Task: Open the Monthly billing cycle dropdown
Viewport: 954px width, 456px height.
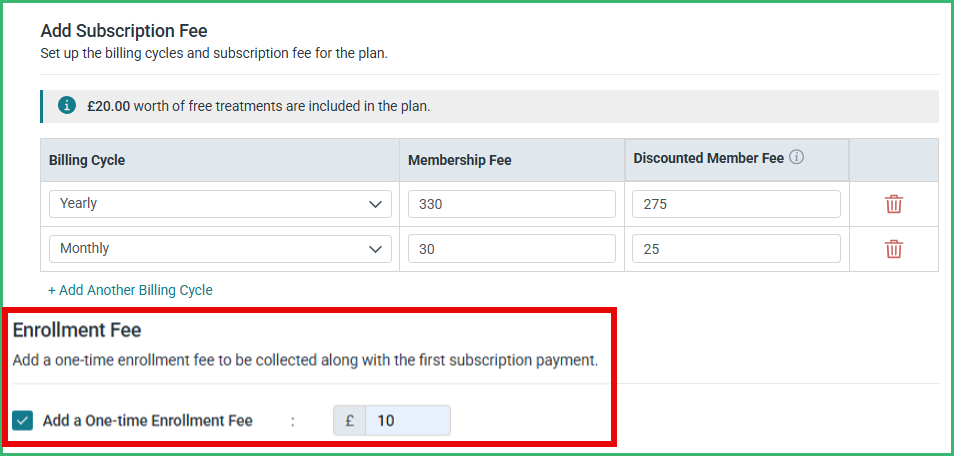Action: point(220,249)
